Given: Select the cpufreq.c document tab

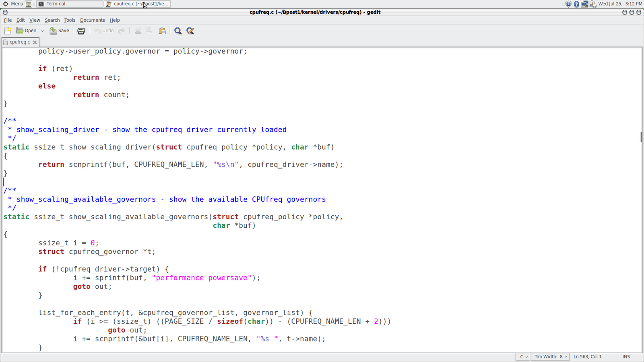Looking at the screenshot, I should pyautogui.click(x=19, y=42).
